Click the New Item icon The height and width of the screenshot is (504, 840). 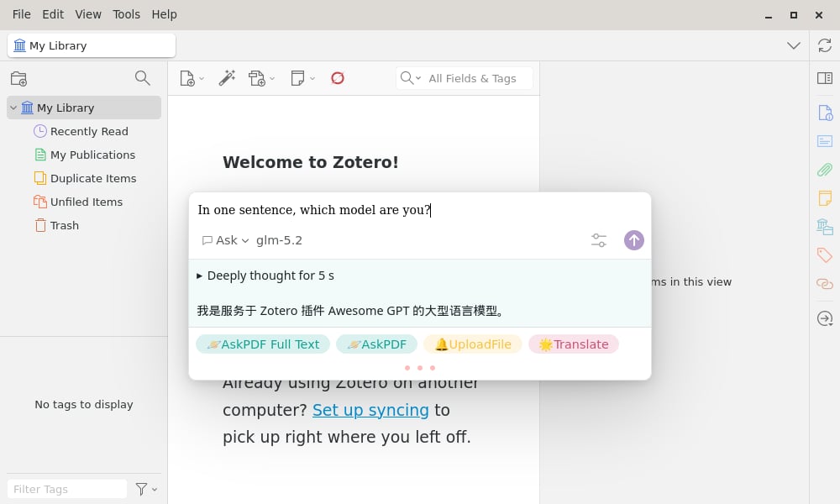point(187,78)
